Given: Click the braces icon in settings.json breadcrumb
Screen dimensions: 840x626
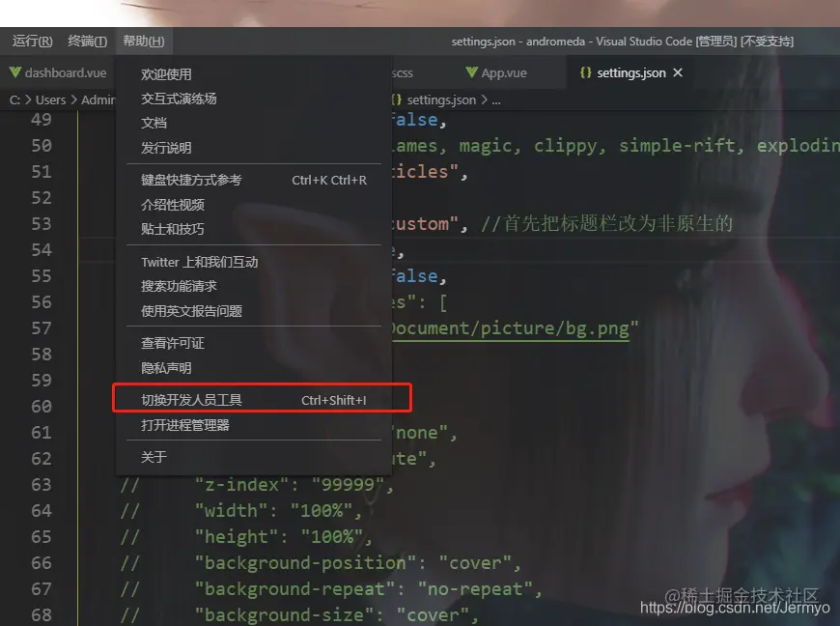Looking at the screenshot, I should coord(396,100).
